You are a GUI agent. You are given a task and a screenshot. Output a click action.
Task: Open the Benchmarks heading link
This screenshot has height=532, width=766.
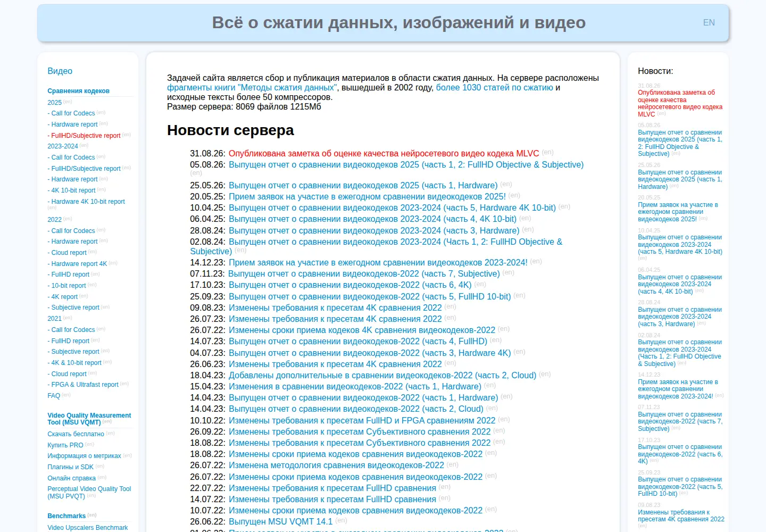point(66,516)
